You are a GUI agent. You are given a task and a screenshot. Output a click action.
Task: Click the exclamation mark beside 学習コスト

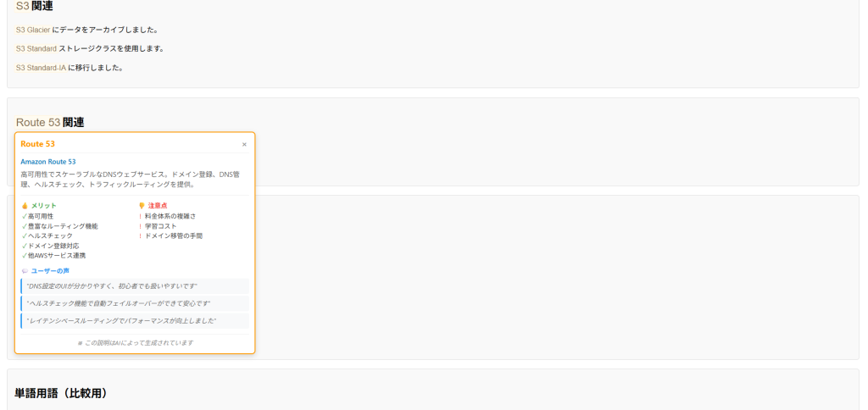tap(140, 226)
